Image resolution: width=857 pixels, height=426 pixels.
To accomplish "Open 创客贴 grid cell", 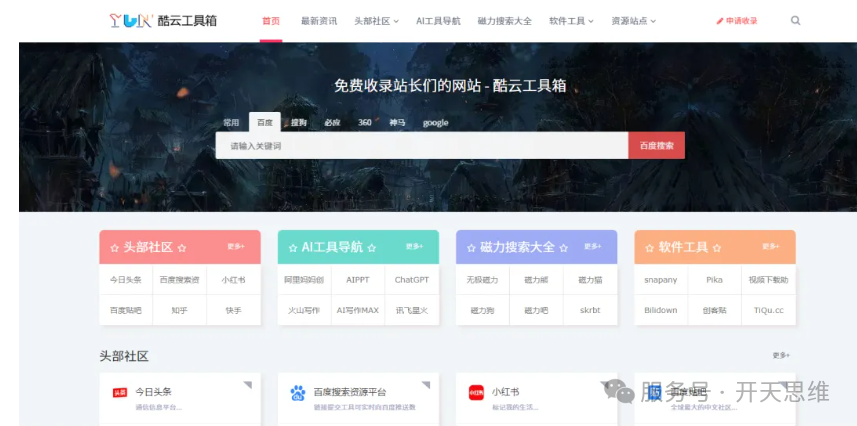I will 714,310.
